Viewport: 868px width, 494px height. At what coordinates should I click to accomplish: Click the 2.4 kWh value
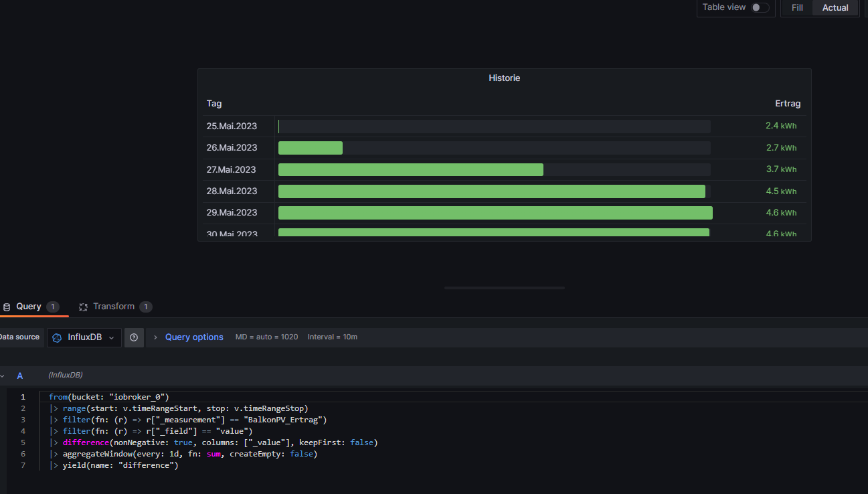(x=781, y=126)
